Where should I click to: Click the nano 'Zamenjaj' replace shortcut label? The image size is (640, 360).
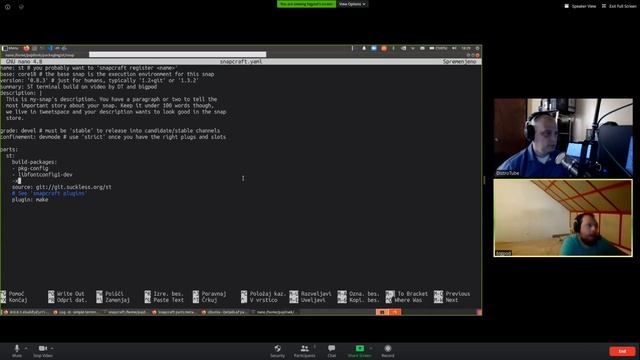tap(118, 300)
